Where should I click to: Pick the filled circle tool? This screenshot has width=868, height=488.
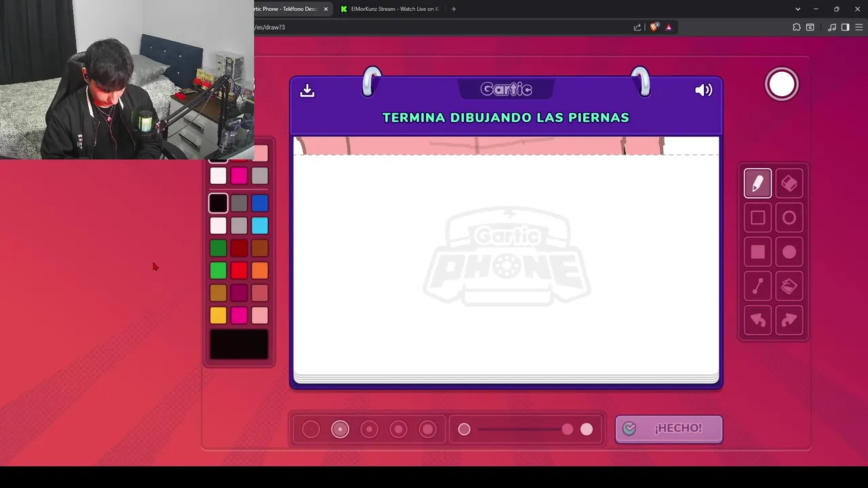(789, 252)
